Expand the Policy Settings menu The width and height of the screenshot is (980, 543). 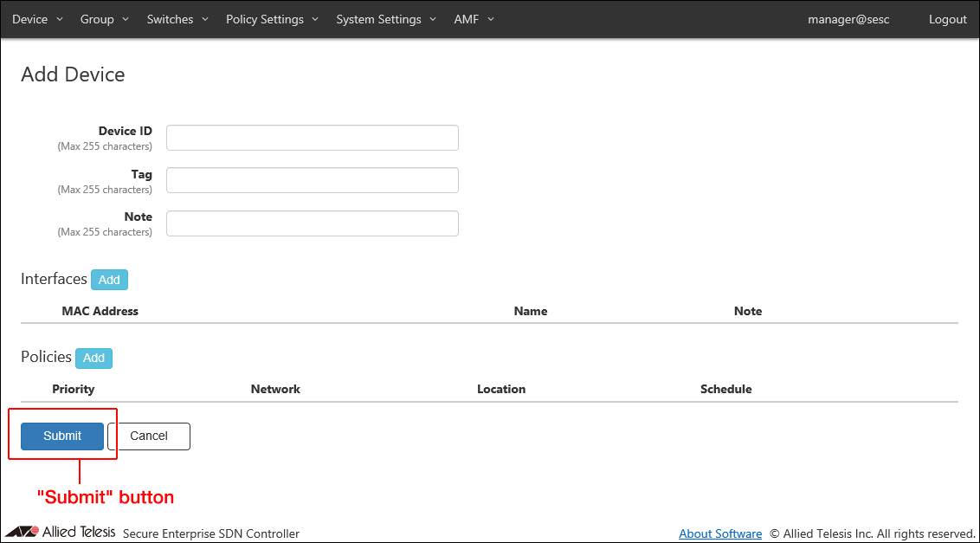coord(272,19)
